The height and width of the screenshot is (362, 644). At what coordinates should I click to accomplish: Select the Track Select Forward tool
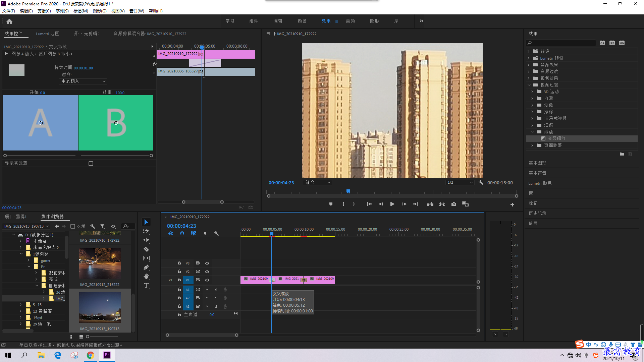click(146, 231)
